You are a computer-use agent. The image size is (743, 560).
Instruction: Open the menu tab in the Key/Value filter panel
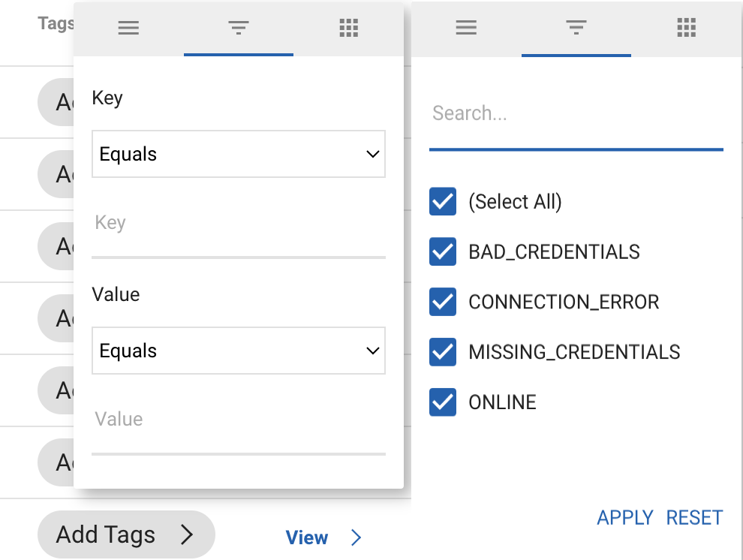128,29
